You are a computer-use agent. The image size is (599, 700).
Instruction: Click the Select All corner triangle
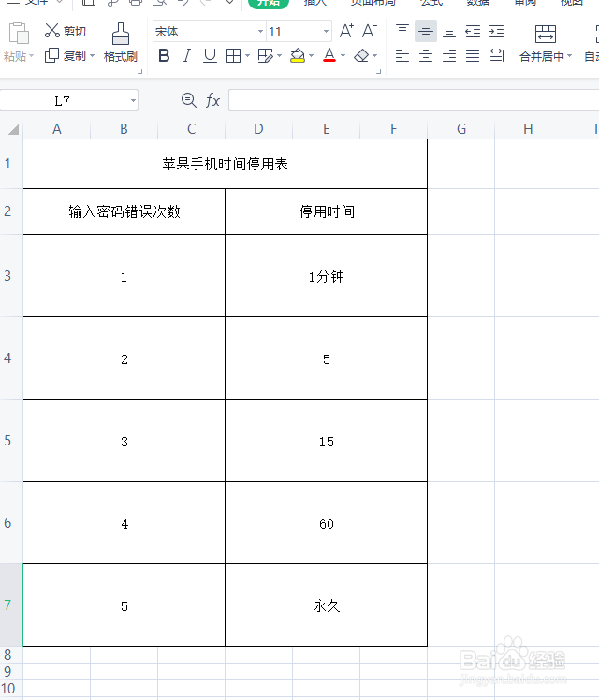pos(13,129)
